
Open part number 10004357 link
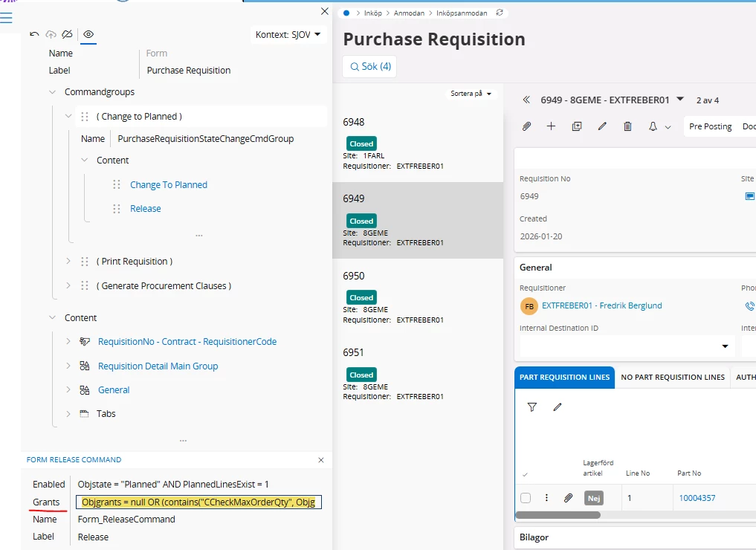tap(697, 498)
